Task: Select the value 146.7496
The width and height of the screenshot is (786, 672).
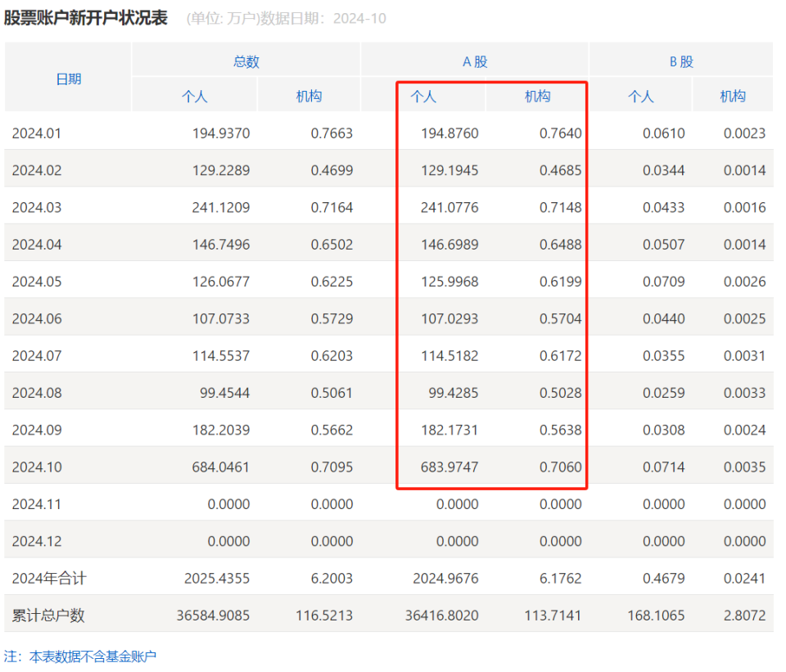Action: 221,245
